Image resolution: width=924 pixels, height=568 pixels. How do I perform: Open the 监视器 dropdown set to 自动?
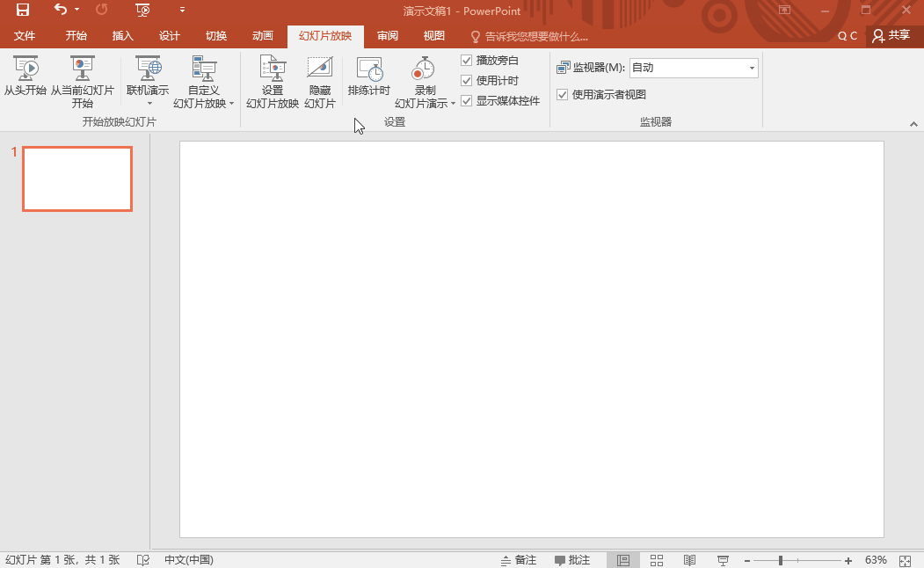click(694, 68)
